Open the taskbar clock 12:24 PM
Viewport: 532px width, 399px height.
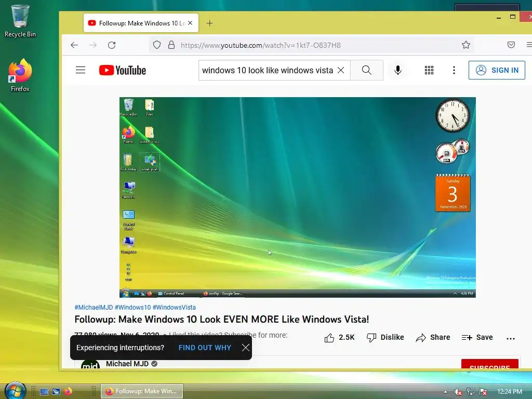510,392
